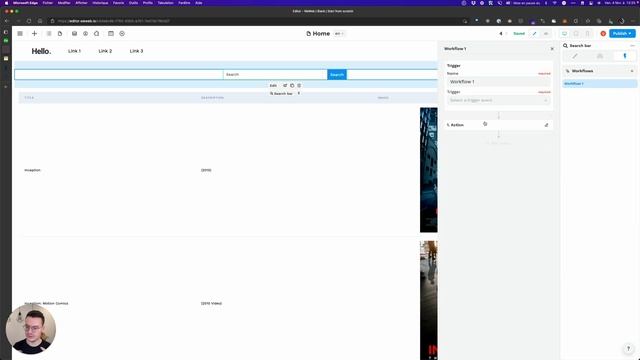
Task: Open the Favoris menu in menu bar
Action: 118,3
